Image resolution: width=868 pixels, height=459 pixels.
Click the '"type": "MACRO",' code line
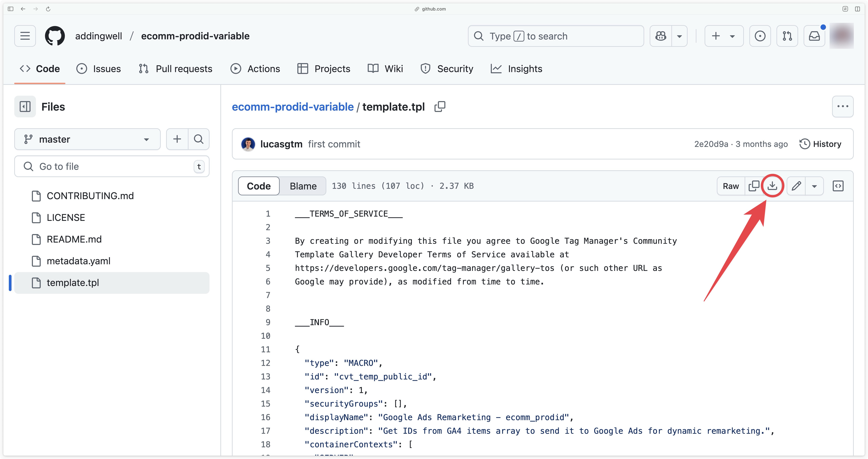pos(343,363)
